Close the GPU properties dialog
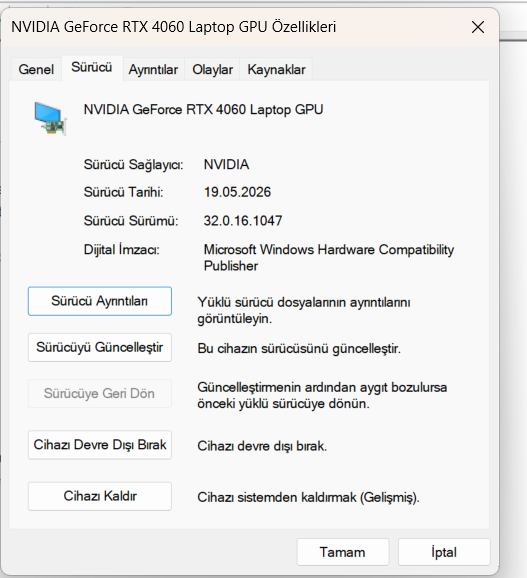Screen dimensions: 527x578 (478, 27)
